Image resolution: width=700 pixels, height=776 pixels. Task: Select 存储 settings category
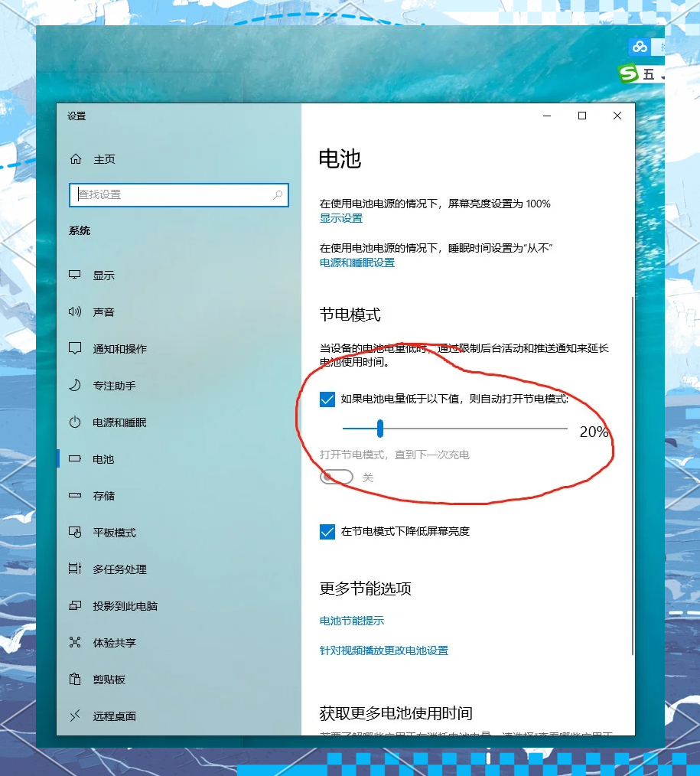point(104,496)
